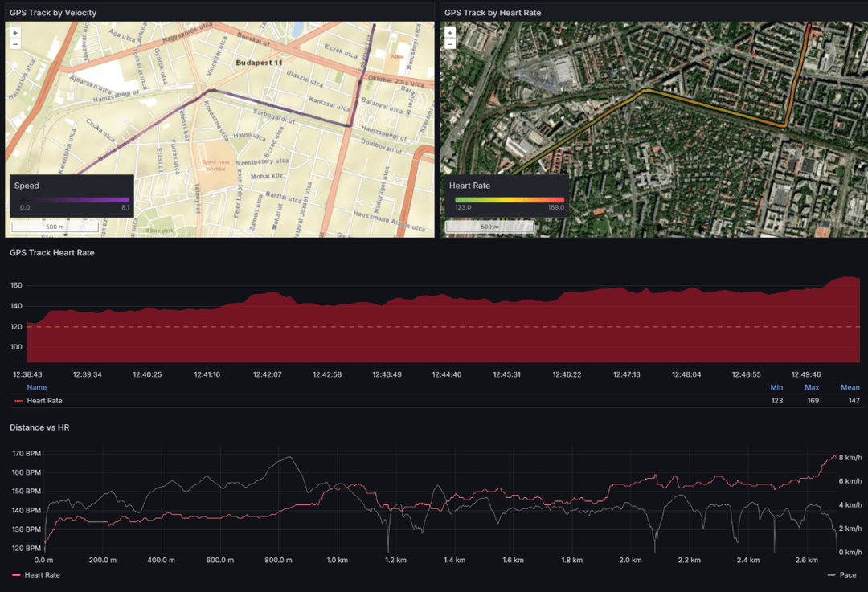This screenshot has width=868, height=592.
Task: Sort legend table by Name column
Action: click(x=36, y=387)
